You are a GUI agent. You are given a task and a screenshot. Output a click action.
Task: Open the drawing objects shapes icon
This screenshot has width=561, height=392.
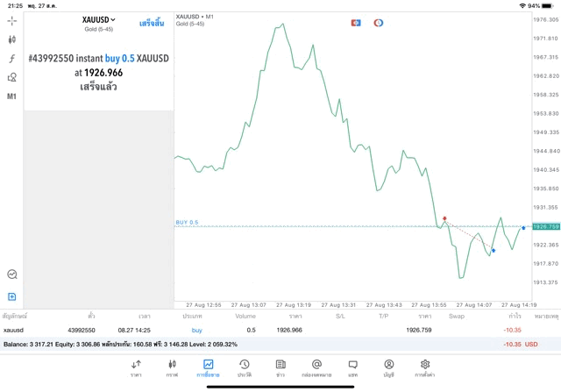[12, 77]
